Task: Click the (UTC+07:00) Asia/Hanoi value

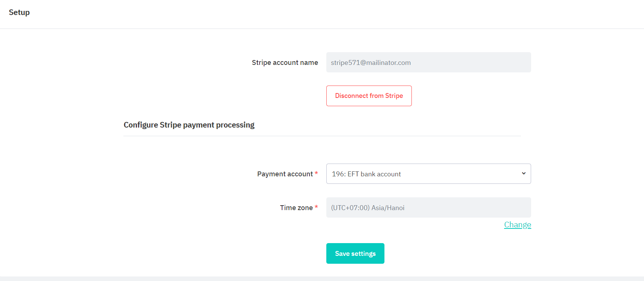Action: point(368,208)
